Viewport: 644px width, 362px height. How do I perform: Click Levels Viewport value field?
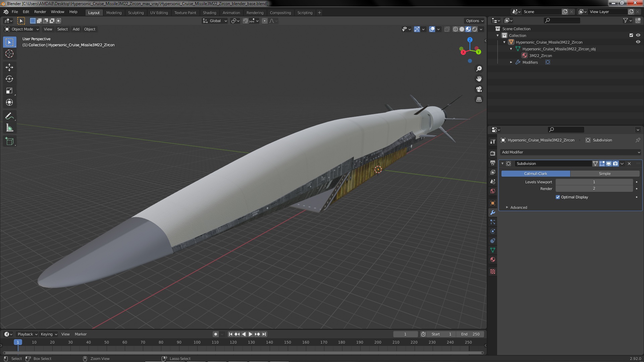[x=594, y=182]
